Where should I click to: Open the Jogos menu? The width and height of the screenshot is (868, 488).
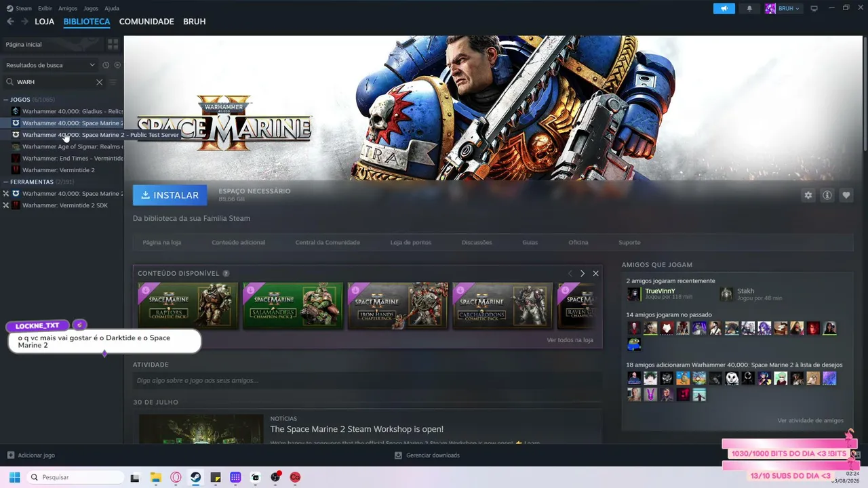(x=91, y=8)
